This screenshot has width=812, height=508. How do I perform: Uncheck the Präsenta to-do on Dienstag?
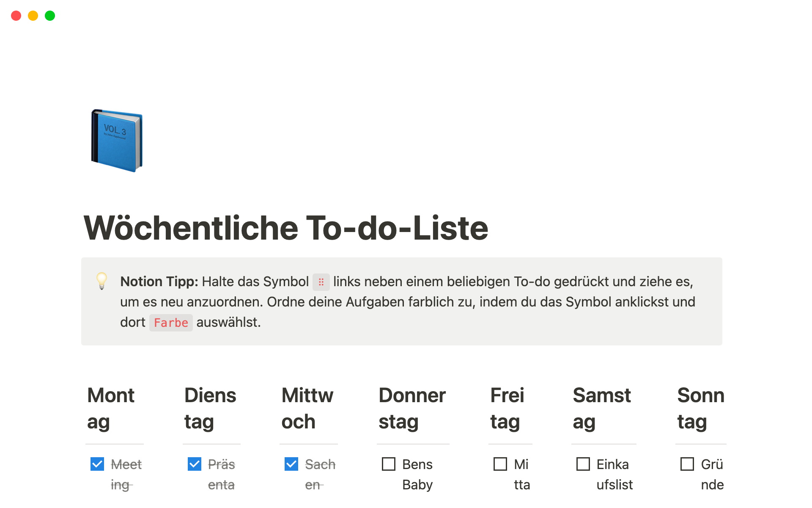[x=195, y=464]
